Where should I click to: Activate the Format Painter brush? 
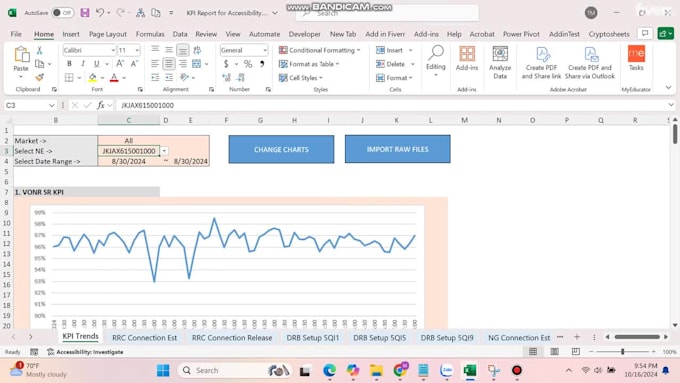pos(39,78)
